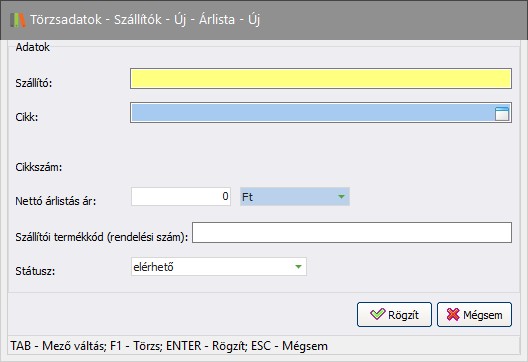
Task: Click the Adatok group header label
Action: point(33,47)
